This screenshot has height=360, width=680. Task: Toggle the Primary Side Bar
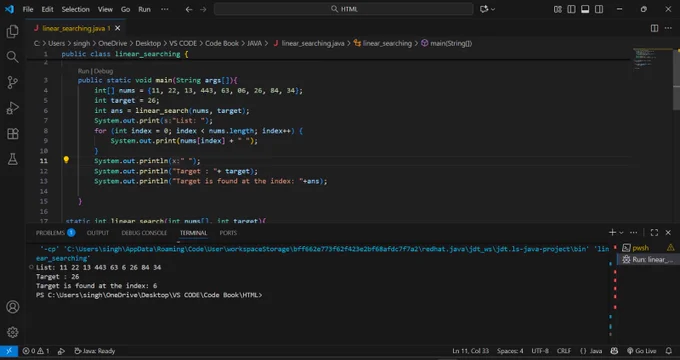click(x=571, y=9)
